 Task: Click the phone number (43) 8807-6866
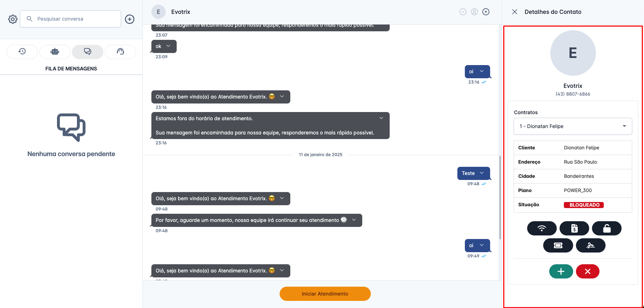[x=573, y=94]
